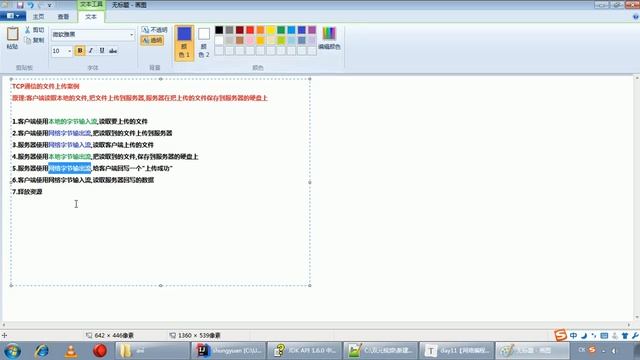This screenshot has height=360, width=640.
Task: Click the Redo arrow in quick access toolbar
Action: click(x=40, y=5)
